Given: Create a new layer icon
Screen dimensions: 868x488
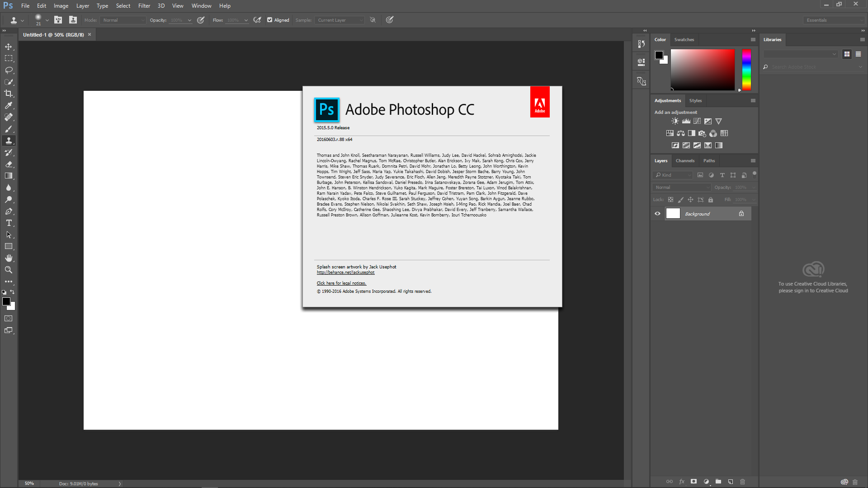Looking at the screenshot, I should point(731,482).
